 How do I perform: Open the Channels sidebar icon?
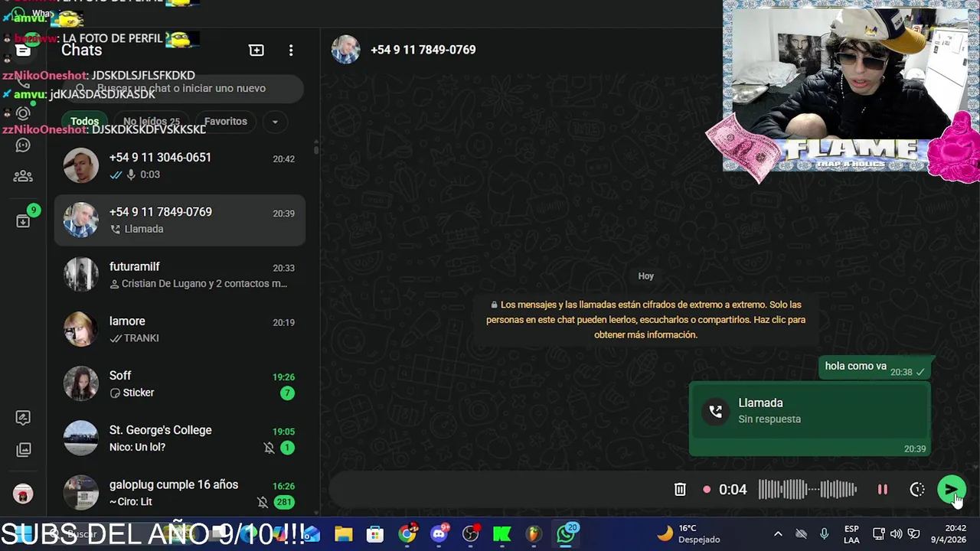pos(23,145)
